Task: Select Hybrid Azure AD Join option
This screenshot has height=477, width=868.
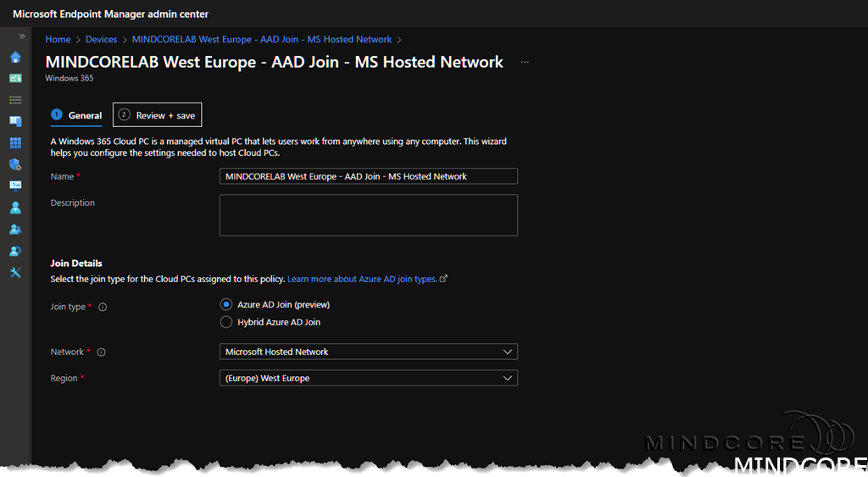Action: click(x=226, y=322)
